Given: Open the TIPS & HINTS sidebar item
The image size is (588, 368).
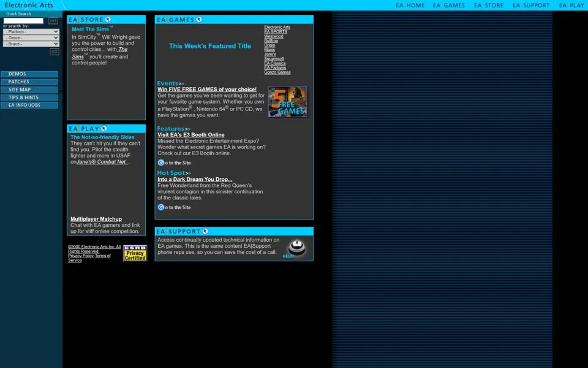Looking at the screenshot, I should 29,98.
